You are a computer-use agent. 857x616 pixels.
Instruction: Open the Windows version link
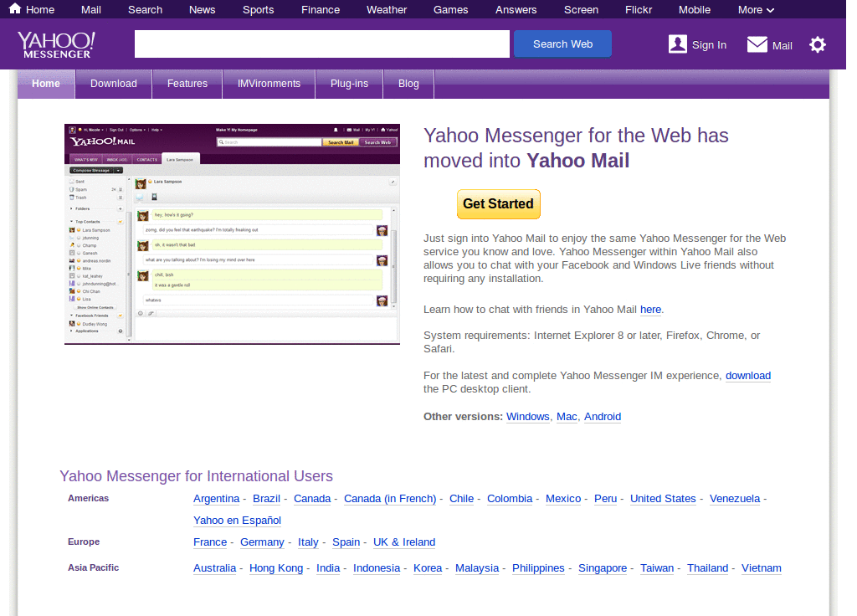527,417
